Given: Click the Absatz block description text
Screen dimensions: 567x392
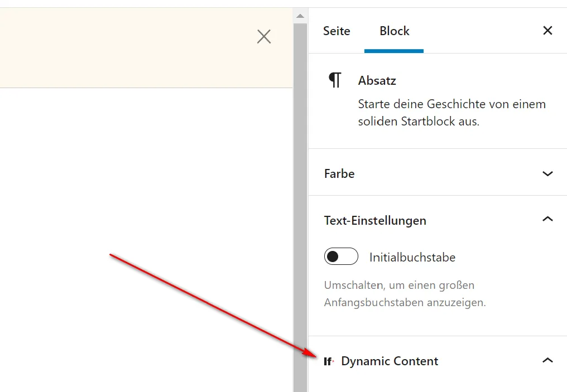Looking at the screenshot, I should [451, 113].
